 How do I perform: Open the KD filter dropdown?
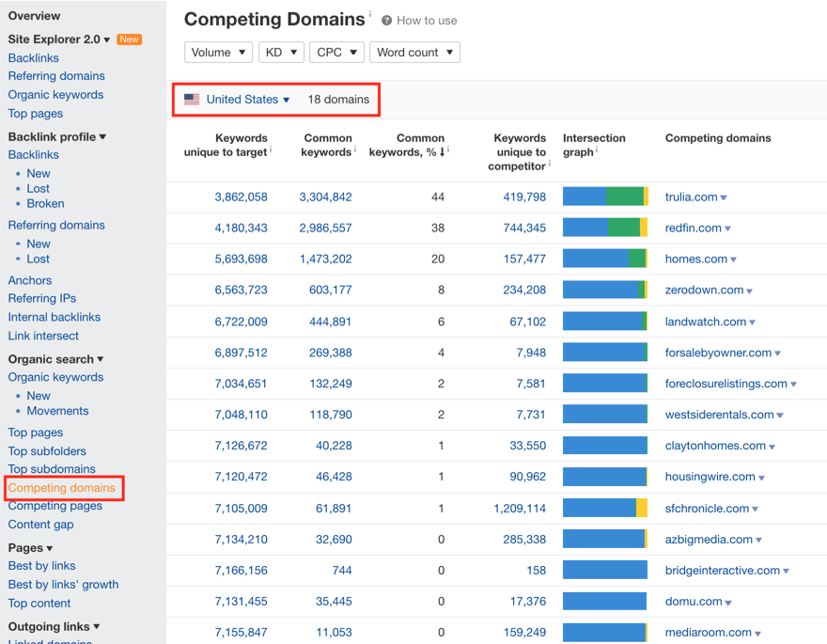point(281,53)
